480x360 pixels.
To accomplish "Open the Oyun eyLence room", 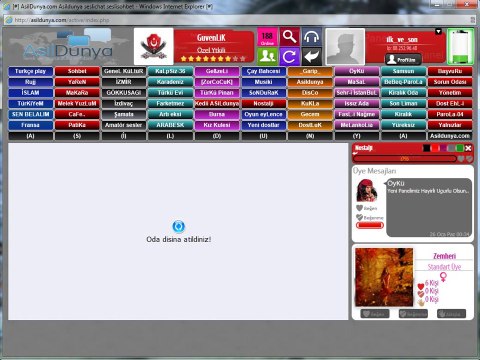I will 264,114.
